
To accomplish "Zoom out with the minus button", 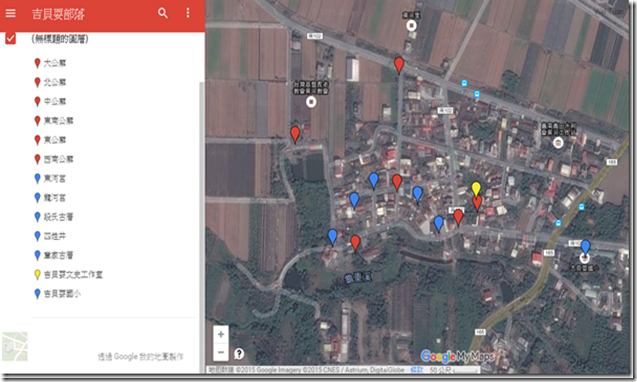I will [221, 352].
